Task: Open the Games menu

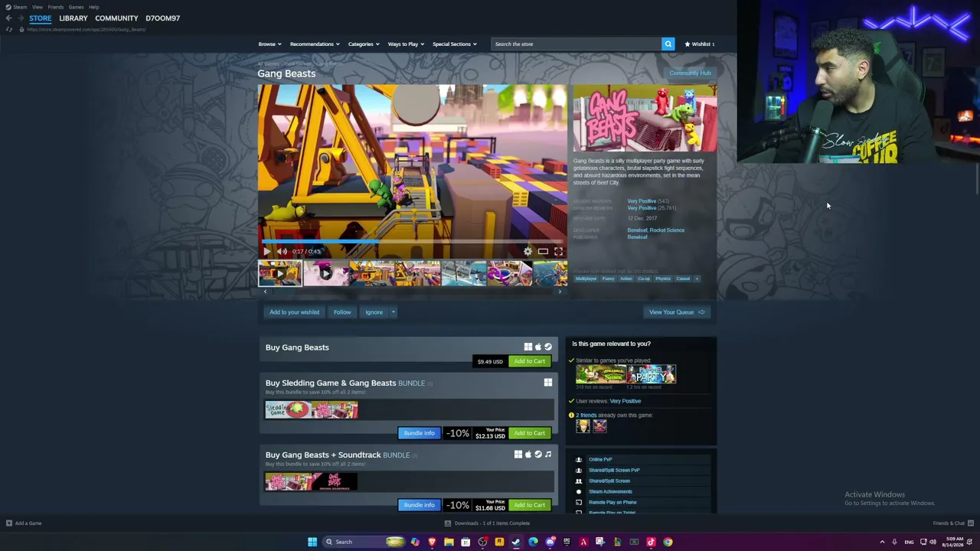Action: [x=76, y=7]
